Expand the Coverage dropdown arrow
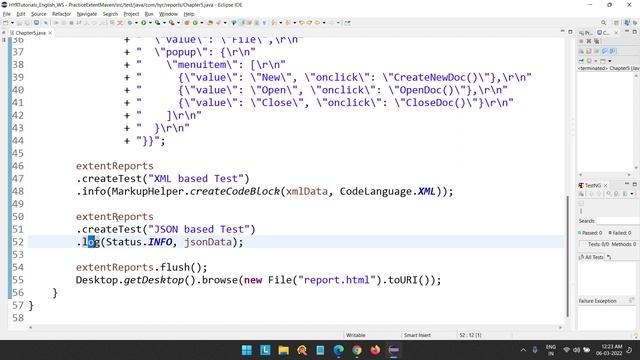This screenshot has height=360, width=640. pyautogui.click(x=164, y=22)
